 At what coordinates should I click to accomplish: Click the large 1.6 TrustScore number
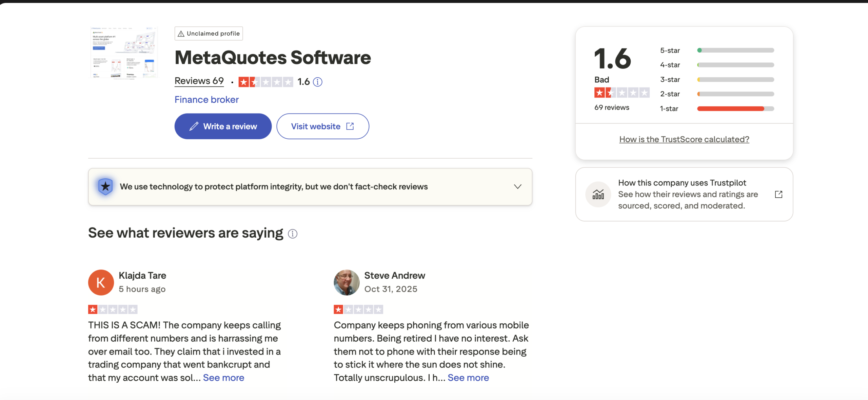[612, 58]
